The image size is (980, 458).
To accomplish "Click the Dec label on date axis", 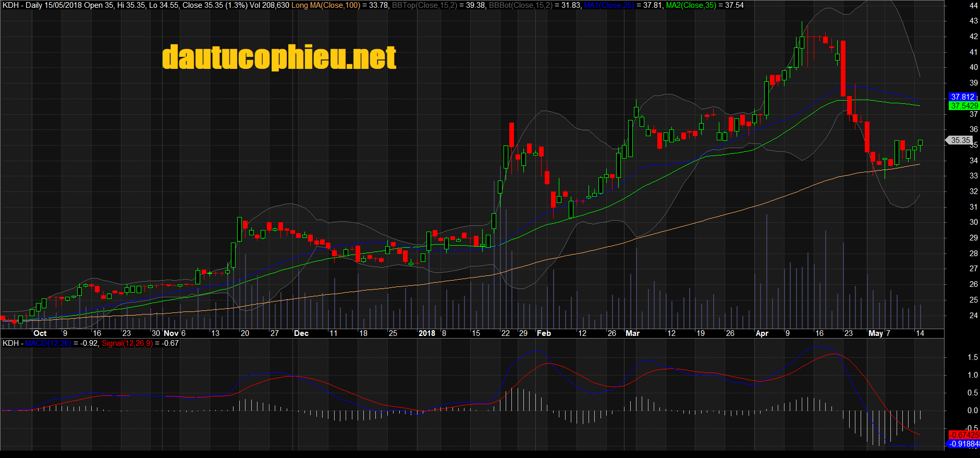I will click(x=301, y=333).
